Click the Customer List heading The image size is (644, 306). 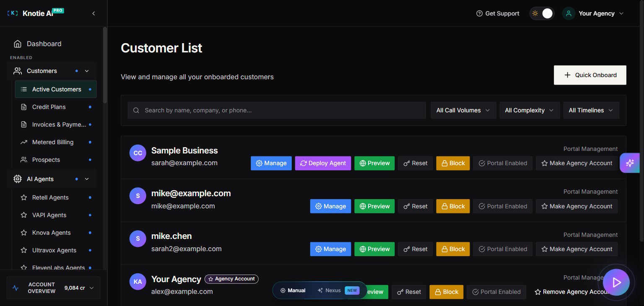point(161,48)
